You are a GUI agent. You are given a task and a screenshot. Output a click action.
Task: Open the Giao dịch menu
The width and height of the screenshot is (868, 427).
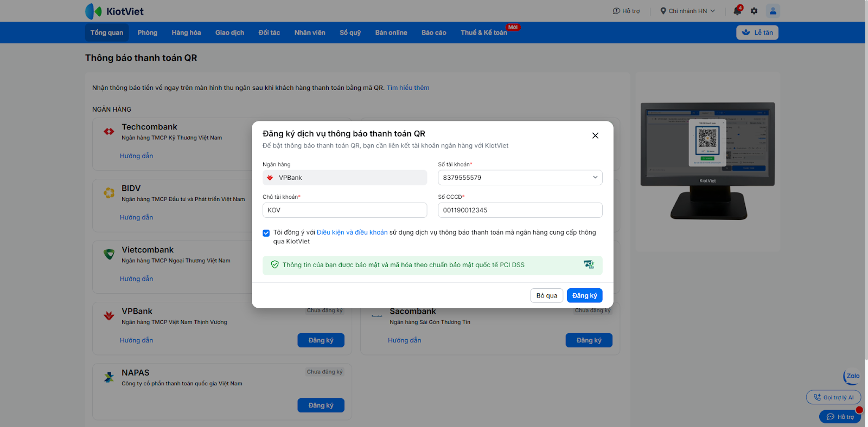point(229,33)
